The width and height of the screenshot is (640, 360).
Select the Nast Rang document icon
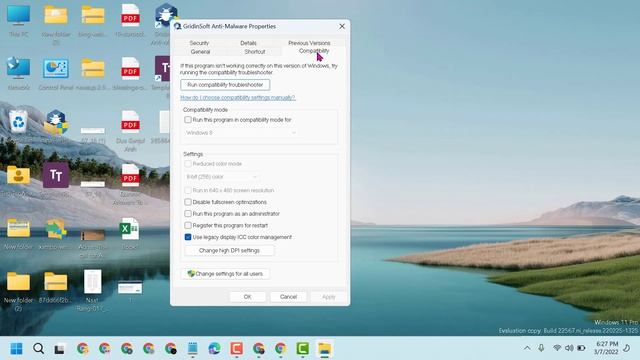pyautogui.click(x=93, y=290)
